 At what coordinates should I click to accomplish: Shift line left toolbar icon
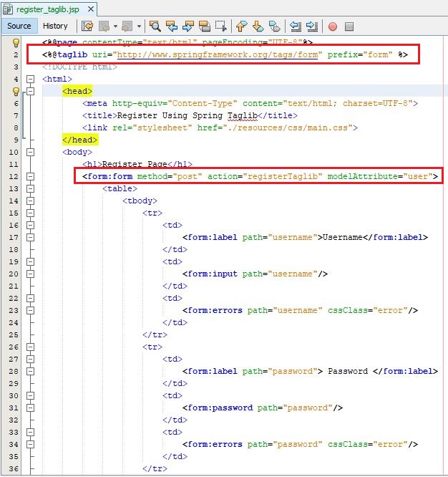296,26
